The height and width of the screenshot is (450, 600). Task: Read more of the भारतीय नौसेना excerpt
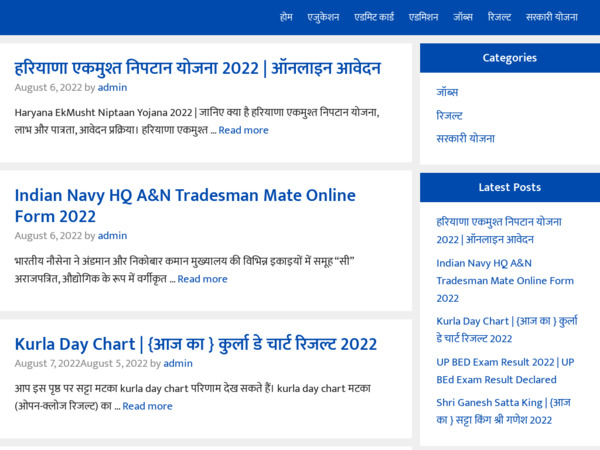point(202,279)
